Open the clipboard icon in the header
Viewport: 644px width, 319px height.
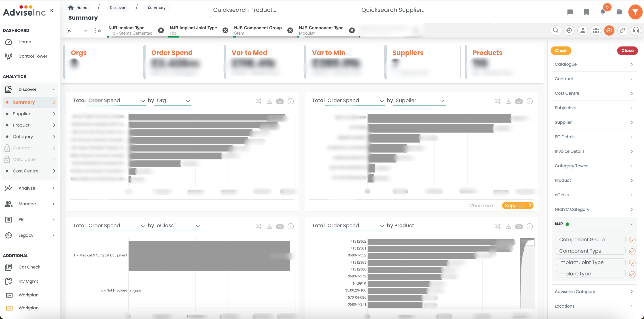point(619,12)
